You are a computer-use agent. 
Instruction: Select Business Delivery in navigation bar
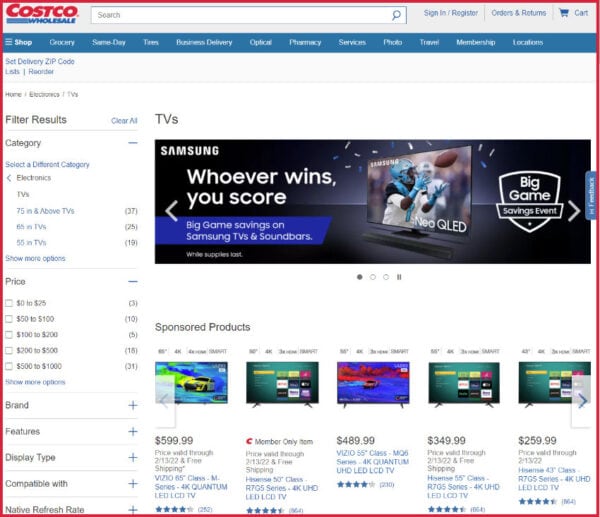click(x=204, y=42)
